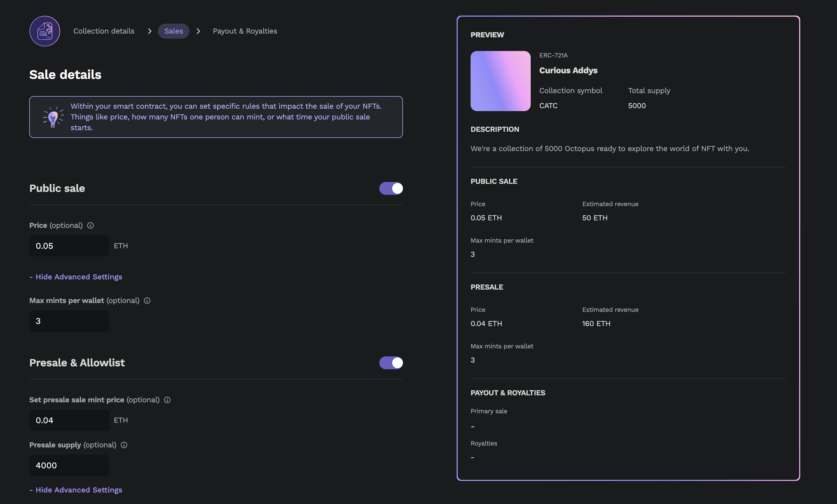Image resolution: width=837 pixels, height=504 pixels.
Task: Click info icon beside Presale supply
Action: 124,445
